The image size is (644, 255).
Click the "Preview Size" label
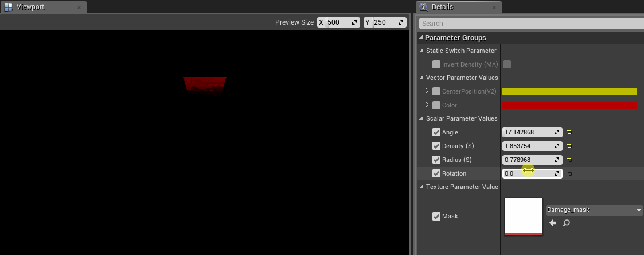point(295,22)
